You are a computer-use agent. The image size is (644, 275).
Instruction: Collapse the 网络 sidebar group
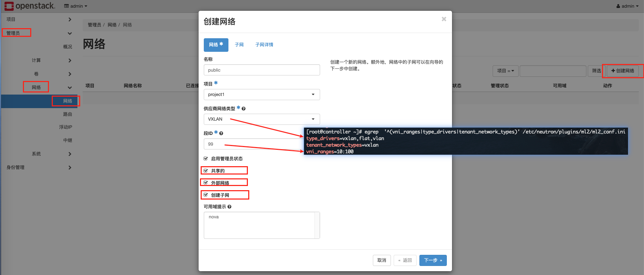tap(51, 88)
